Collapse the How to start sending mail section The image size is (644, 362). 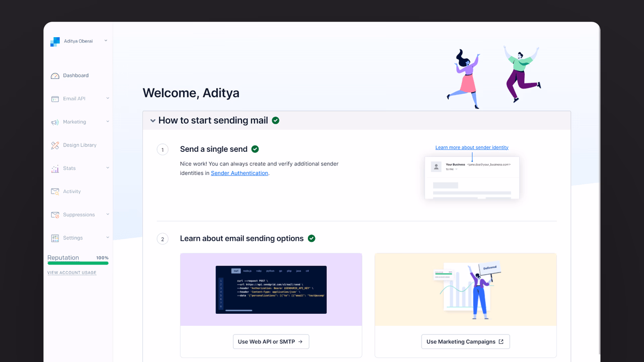tap(153, 121)
